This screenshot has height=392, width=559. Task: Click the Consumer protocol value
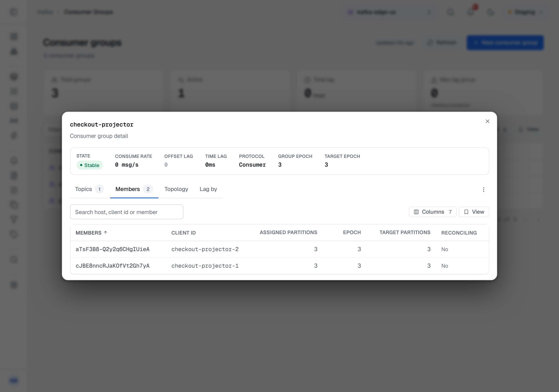252,165
